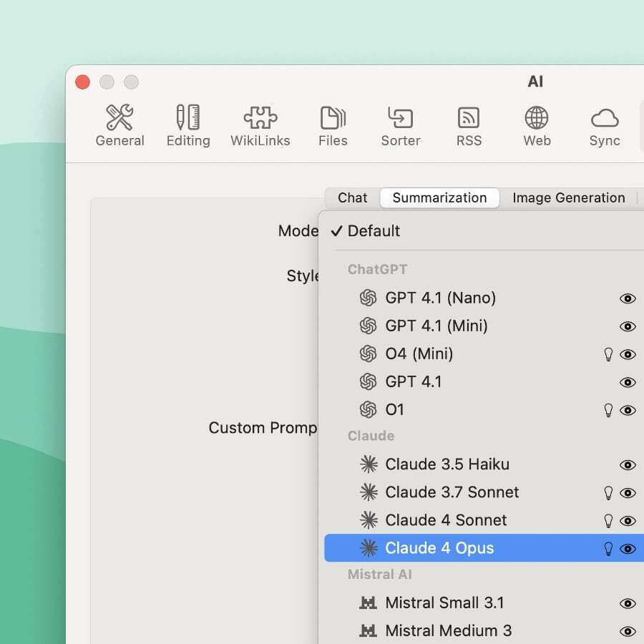Select the Default model option
Viewport: 644px width, 644px height.
[x=484, y=231]
